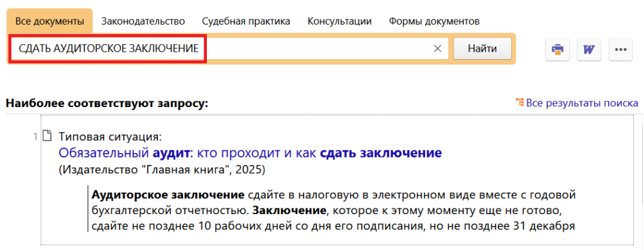Screen dimensions: 644x250
Task: Focus the search query input field
Action: (229, 48)
